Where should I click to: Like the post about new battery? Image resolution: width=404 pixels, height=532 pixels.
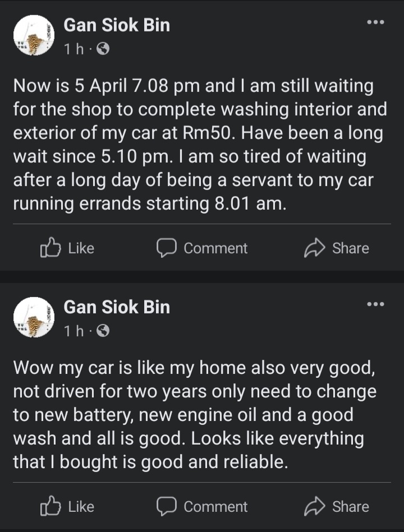pyautogui.click(x=67, y=507)
